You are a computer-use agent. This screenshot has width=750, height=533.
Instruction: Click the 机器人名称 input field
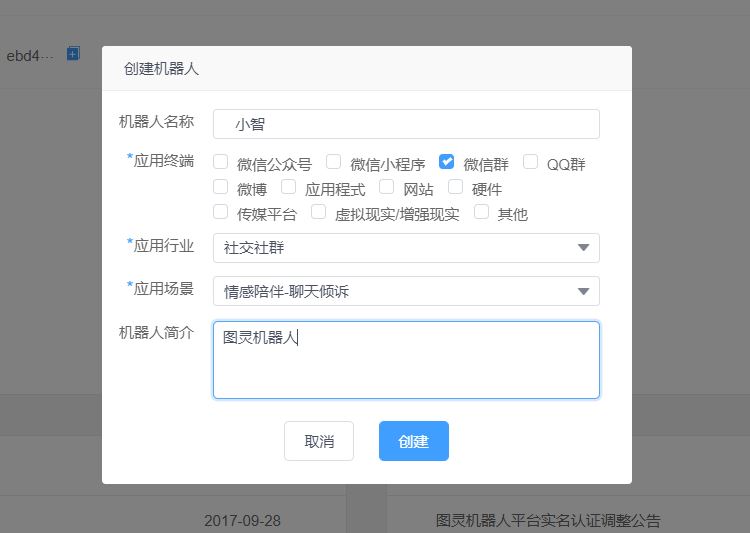pos(406,124)
